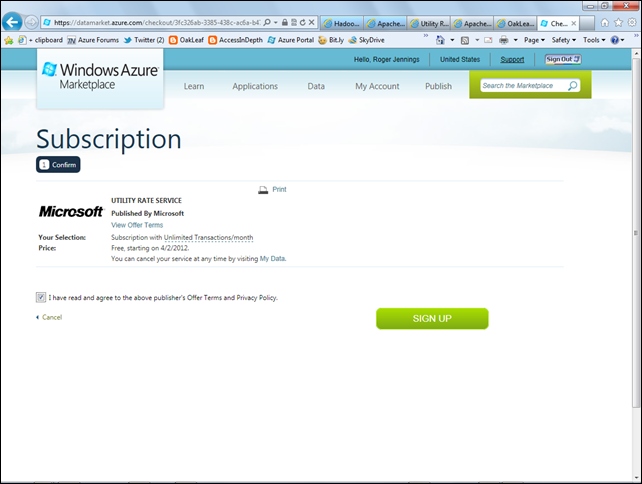Open the Azure Portal favorite
642x484 pixels.
(x=291, y=40)
